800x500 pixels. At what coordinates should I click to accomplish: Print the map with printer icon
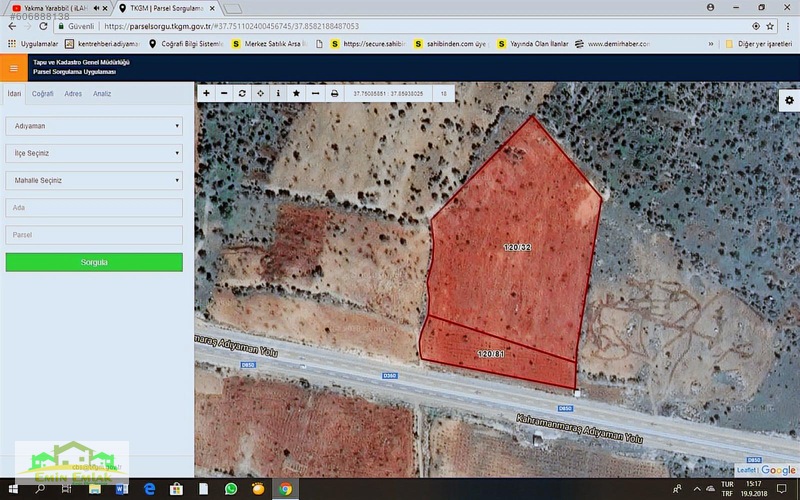point(334,93)
